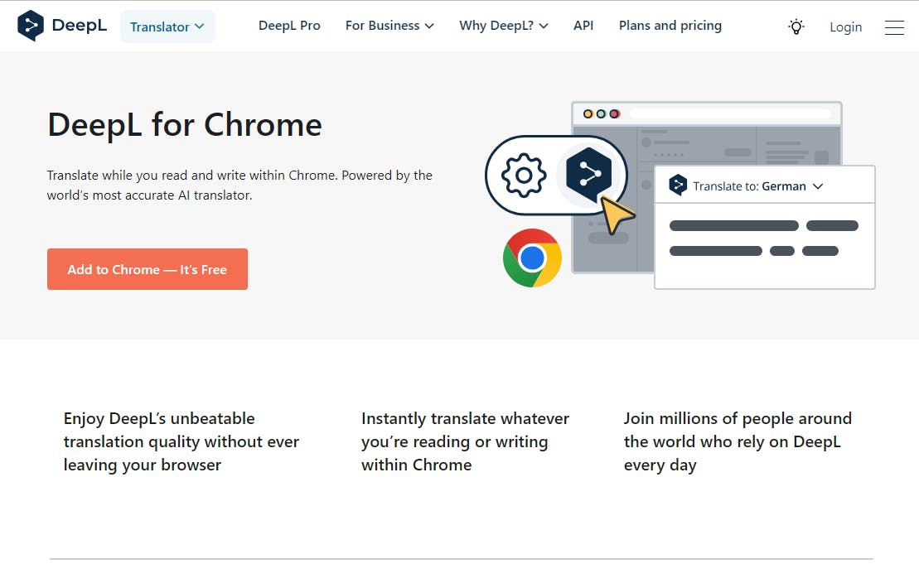Expand the German language chevron
Image resolution: width=919 pixels, height=588 pixels.
point(818,186)
